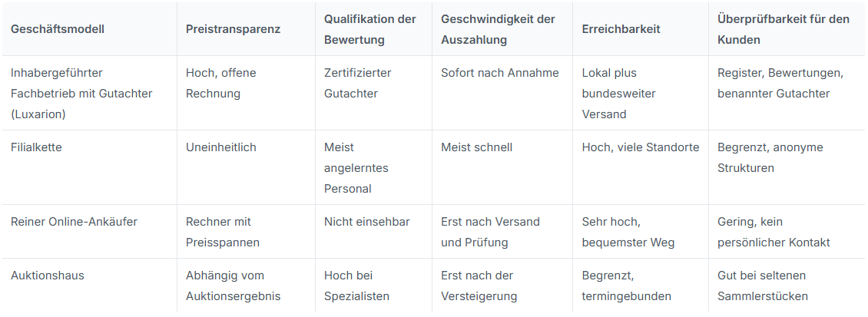
Task: Click the 'Sofort nach Annahme' cell
Action: pyautogui.click(x=500, y=72)
